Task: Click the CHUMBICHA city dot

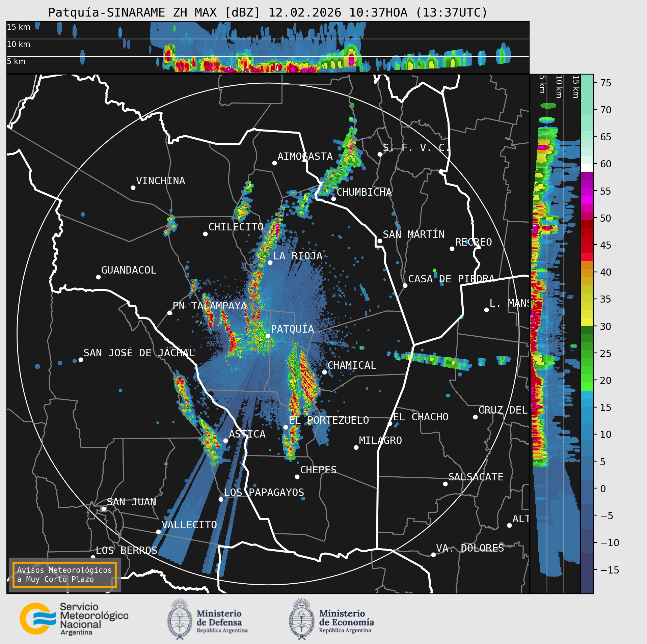Action: (333, 199)
